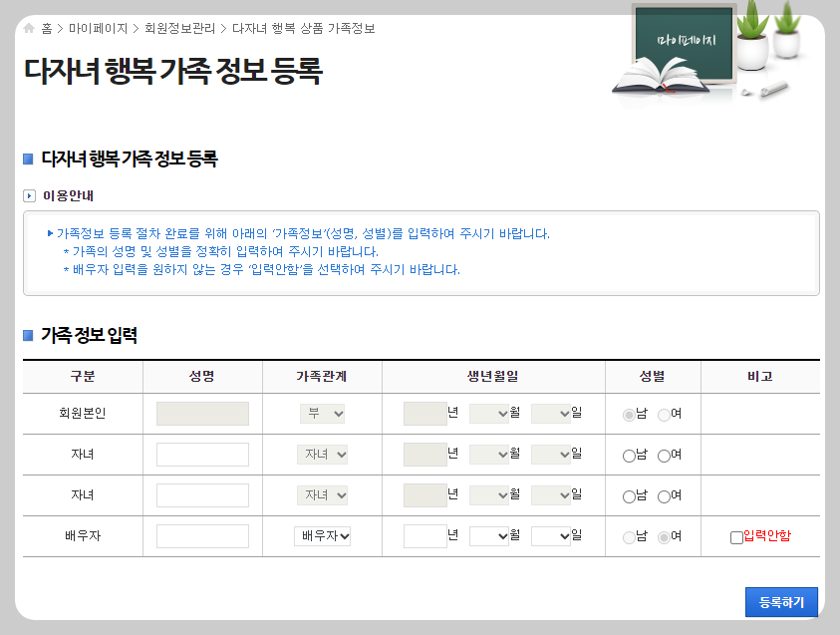Click the 홈 breadcrumb text link

[x=47, y=28]
